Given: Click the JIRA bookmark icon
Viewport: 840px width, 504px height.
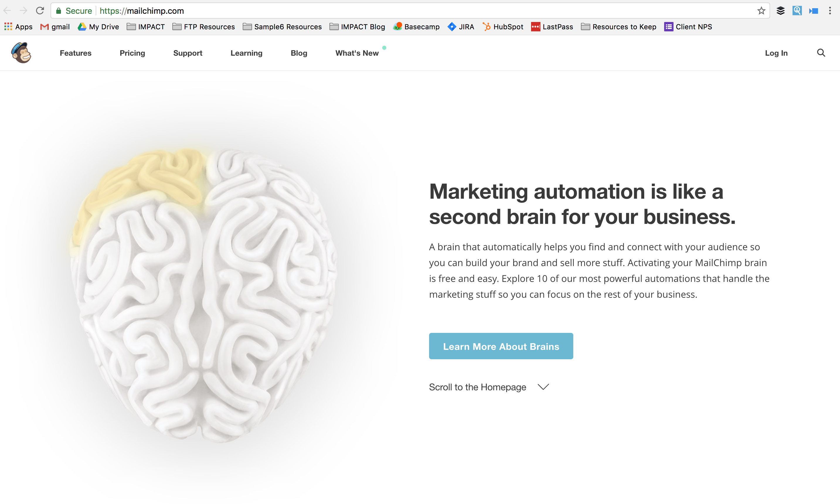Looking at the screenshot, I should click(452, 26).
